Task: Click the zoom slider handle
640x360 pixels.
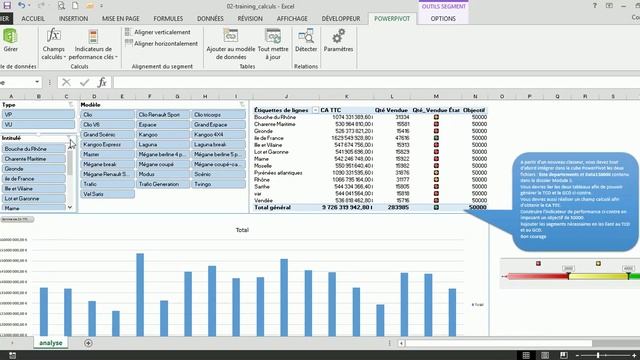Action: click(598, 356)
